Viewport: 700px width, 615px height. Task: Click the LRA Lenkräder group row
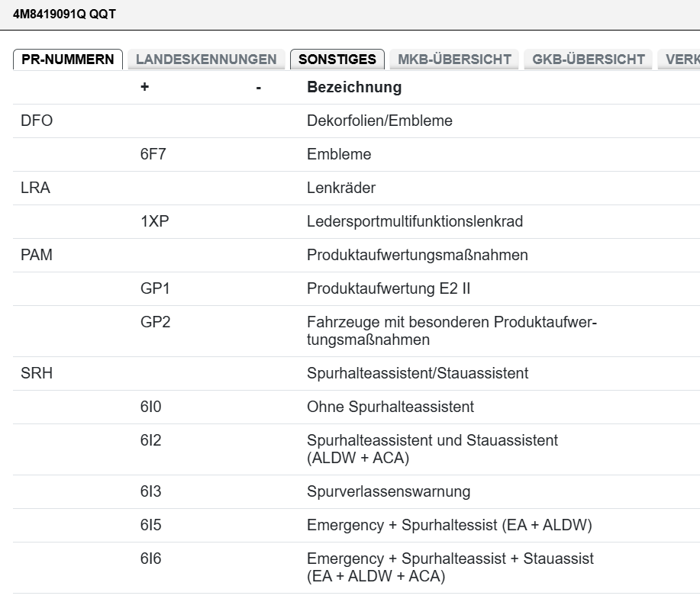(341, 188)
